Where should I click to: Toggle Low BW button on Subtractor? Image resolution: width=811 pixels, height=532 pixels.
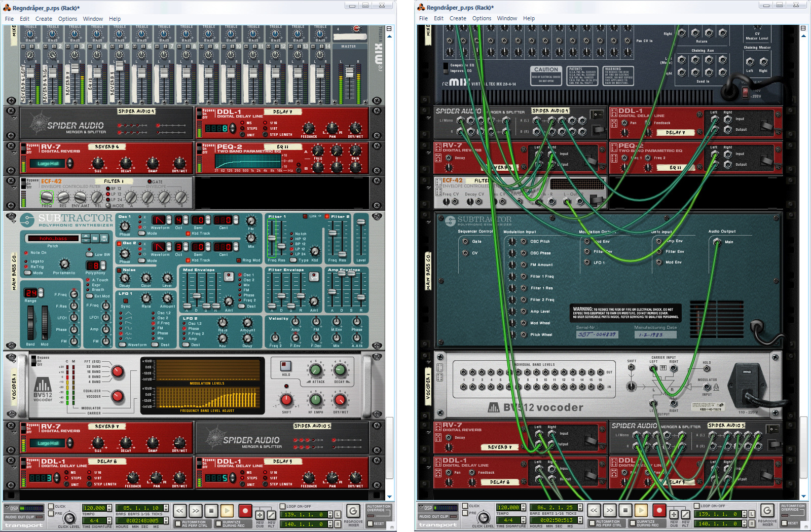pos(89,254)
